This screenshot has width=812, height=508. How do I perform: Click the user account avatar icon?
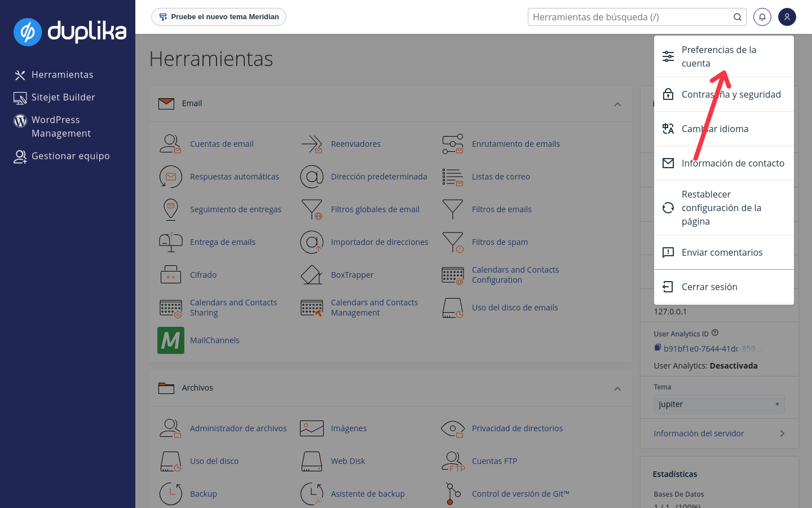click(x=787, y=17)
